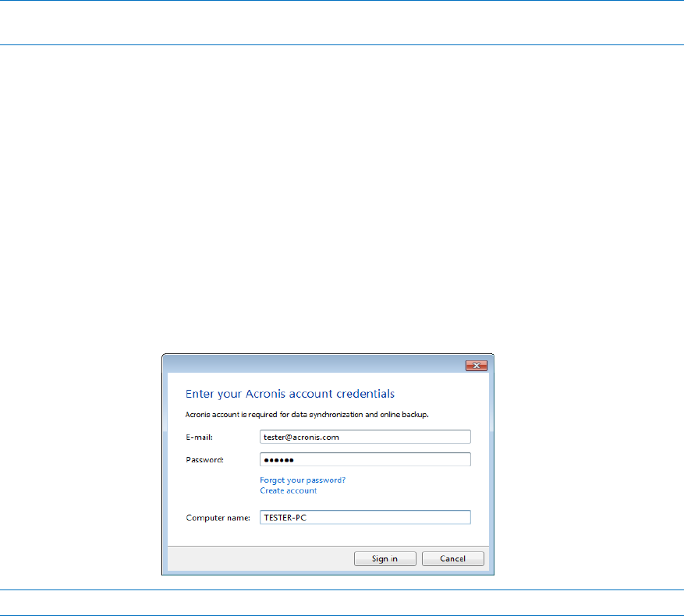Select the Computer name field

pyautogui.click(x=365, y=518)
